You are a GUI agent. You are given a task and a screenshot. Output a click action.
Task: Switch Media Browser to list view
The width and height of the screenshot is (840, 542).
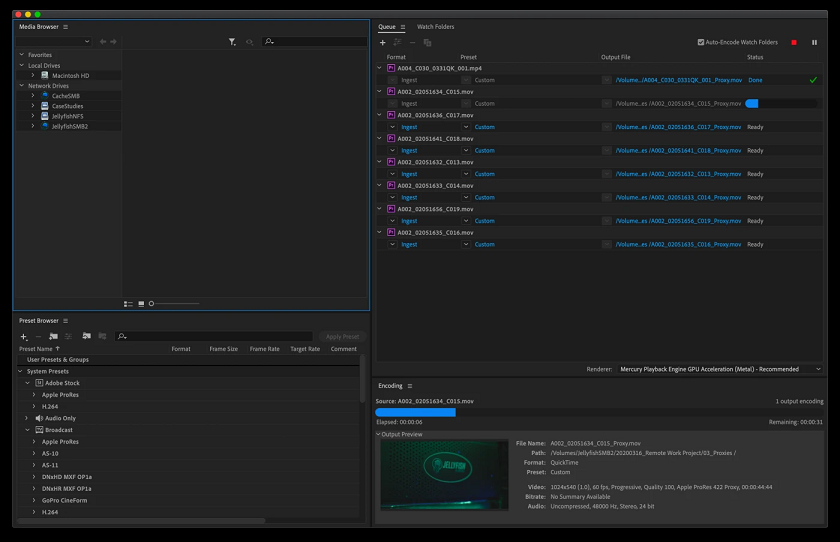tap(128, 303)
